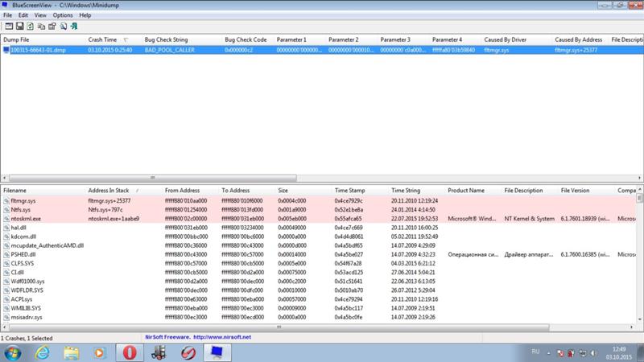Open the File menu
Screen dimensions: 644x362
(7, 15)
